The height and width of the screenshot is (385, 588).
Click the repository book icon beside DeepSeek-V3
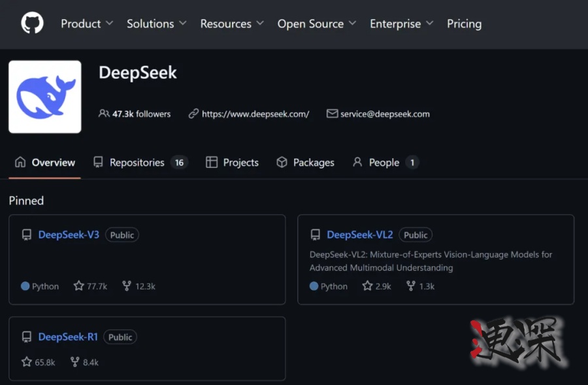26,235
